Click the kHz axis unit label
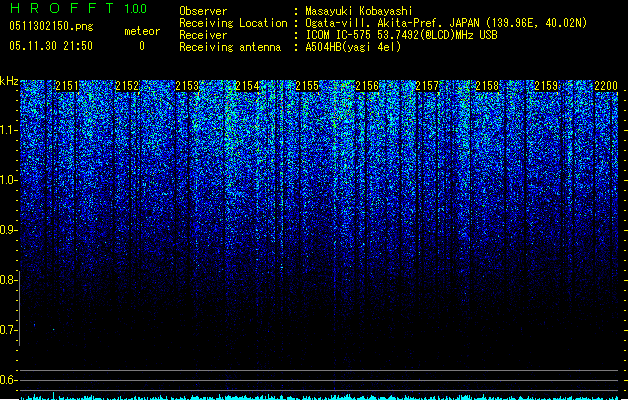629x400 pixels. (x=9, y=81)
